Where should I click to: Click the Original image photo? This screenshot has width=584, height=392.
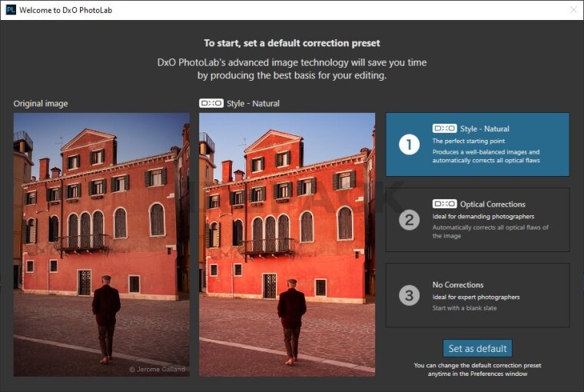(101, 244)
